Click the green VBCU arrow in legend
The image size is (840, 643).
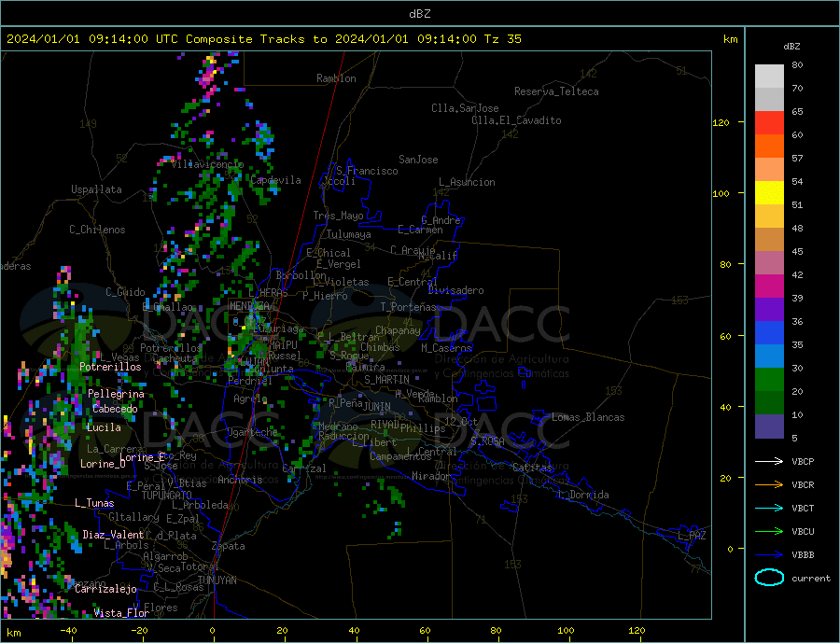click(769, 532)
